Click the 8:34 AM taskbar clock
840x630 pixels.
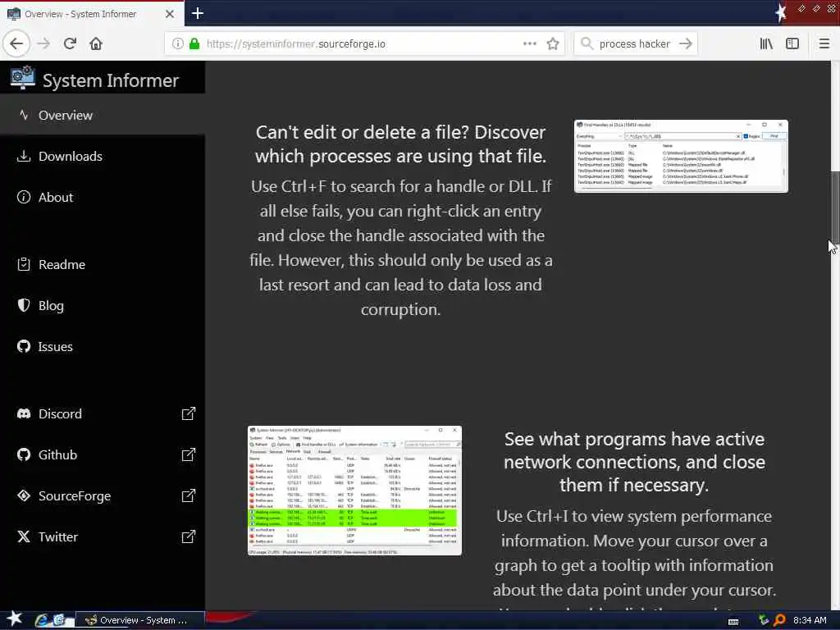pos(810,620)
